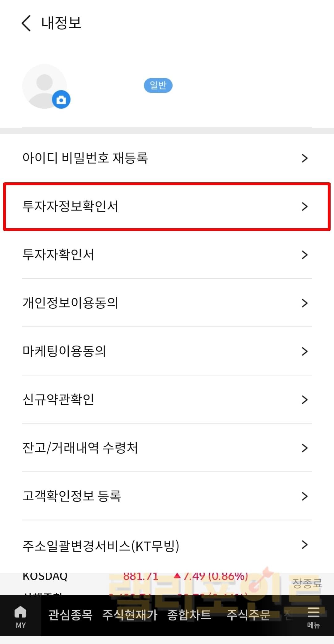
Task: Open the 종합차트 tab
Action: [189, 615]
